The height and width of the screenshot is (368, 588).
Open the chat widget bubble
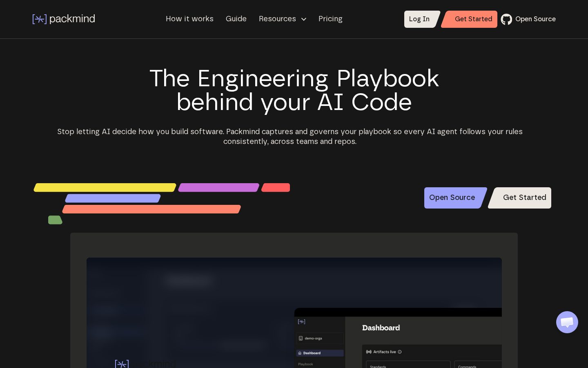click(x=567, y=322)
